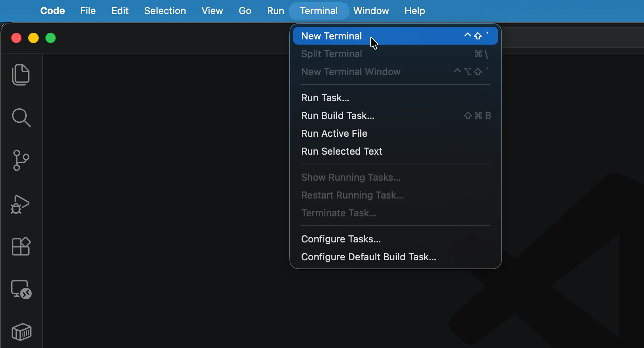644x348 pixels.
Task: Open the View menu
Action: pos(212,11)
